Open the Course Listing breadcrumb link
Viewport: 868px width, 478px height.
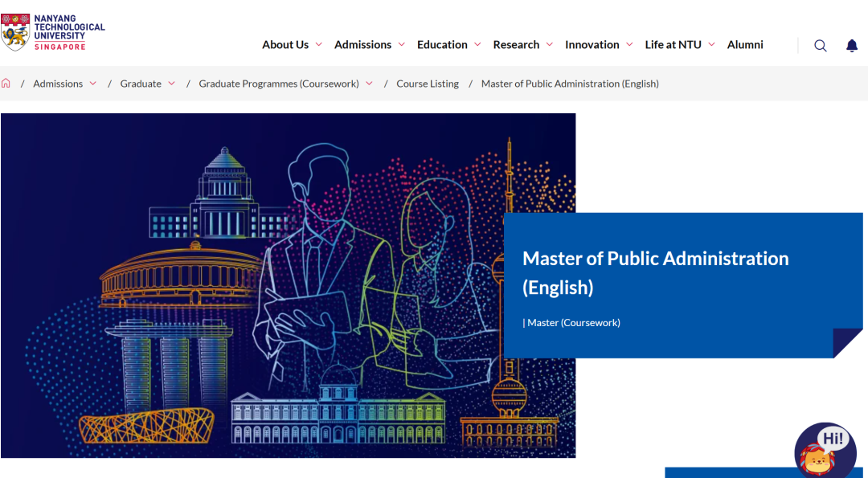[x=428, y=84]
